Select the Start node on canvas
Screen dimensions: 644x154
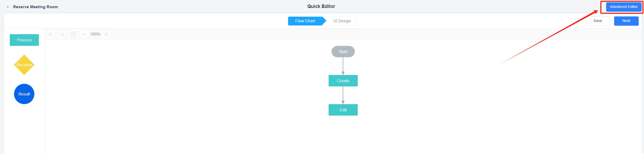pyautogui.click(x=343, y=52)
